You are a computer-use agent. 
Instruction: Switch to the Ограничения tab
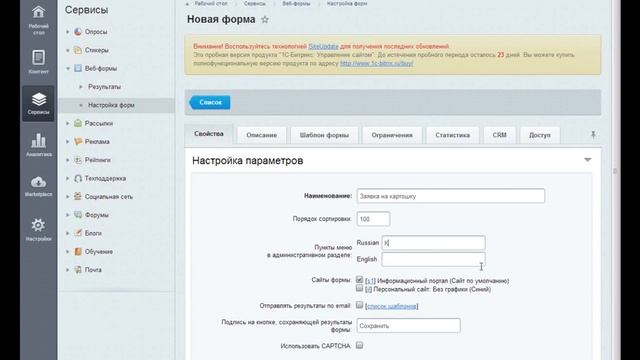tap(392, 135)
